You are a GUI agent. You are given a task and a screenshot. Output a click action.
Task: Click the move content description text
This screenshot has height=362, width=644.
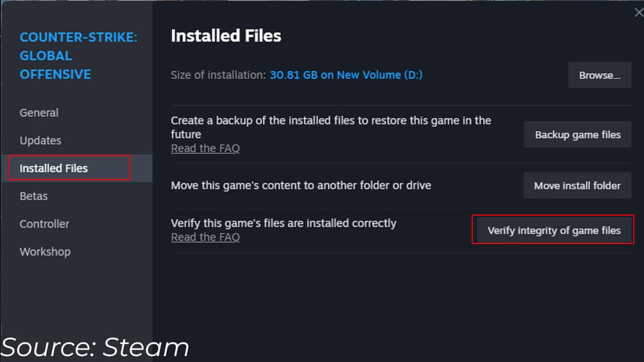click(301, 185)
